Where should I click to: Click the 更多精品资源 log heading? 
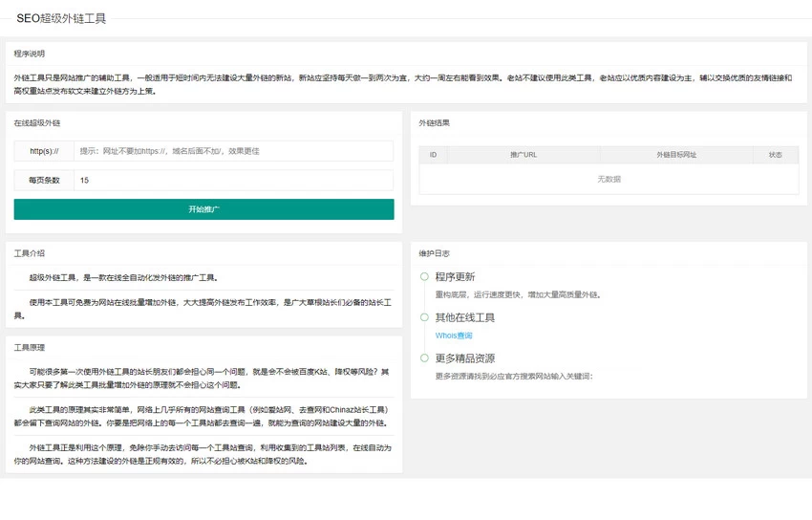click(x=465, y=357)
